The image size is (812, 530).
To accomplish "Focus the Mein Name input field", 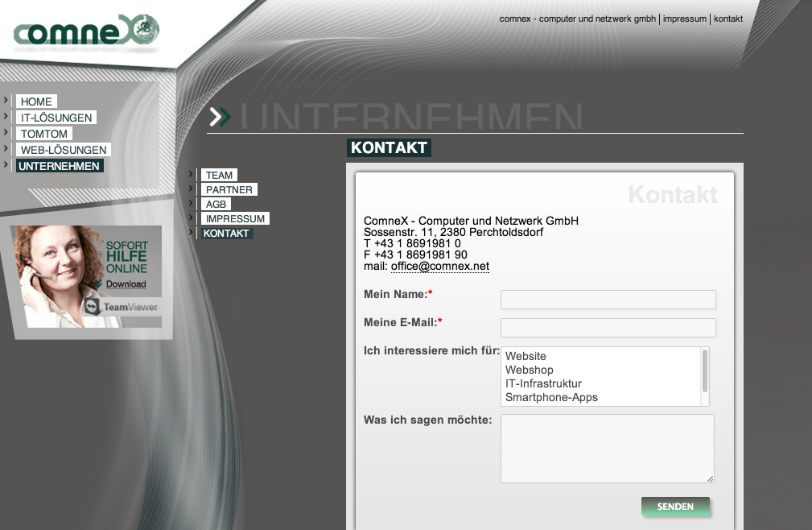I will 608,300.
